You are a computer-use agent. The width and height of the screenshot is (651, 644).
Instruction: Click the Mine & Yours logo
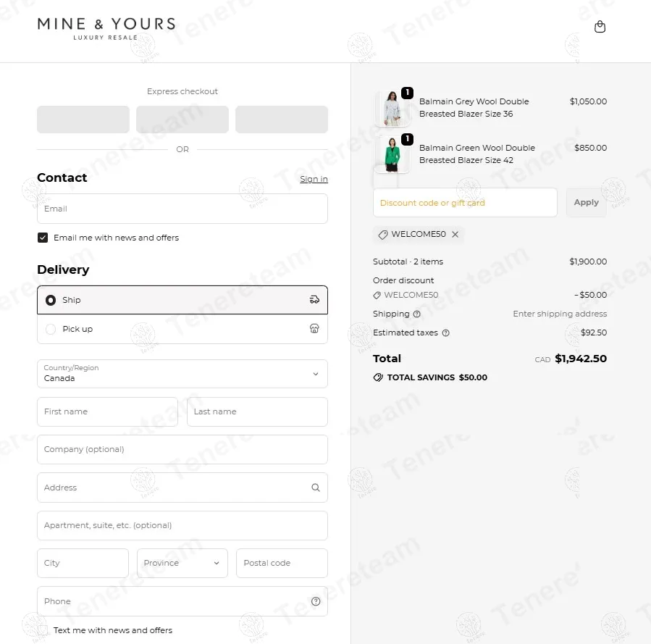point(106,28)
